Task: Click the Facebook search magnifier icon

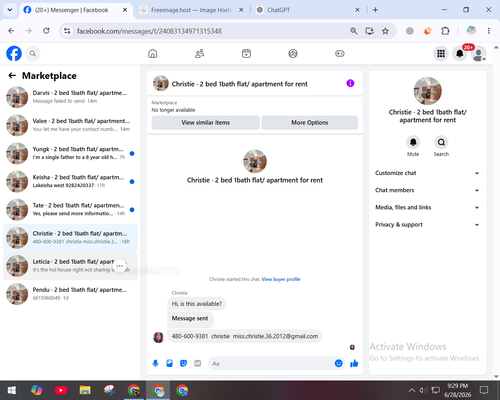Action: click(x=33, y=53)
